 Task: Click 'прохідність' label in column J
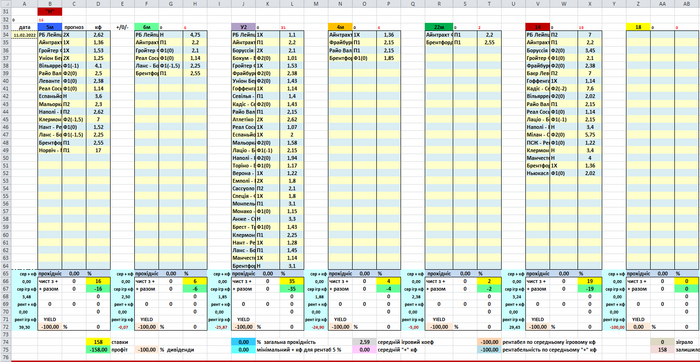[x=243, y=273]
